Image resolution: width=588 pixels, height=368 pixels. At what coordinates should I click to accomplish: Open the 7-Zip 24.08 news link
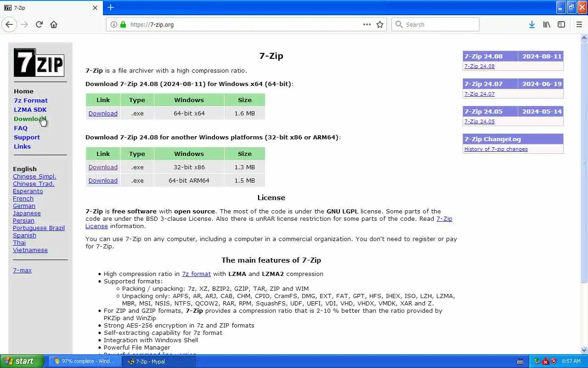(479, 66)
